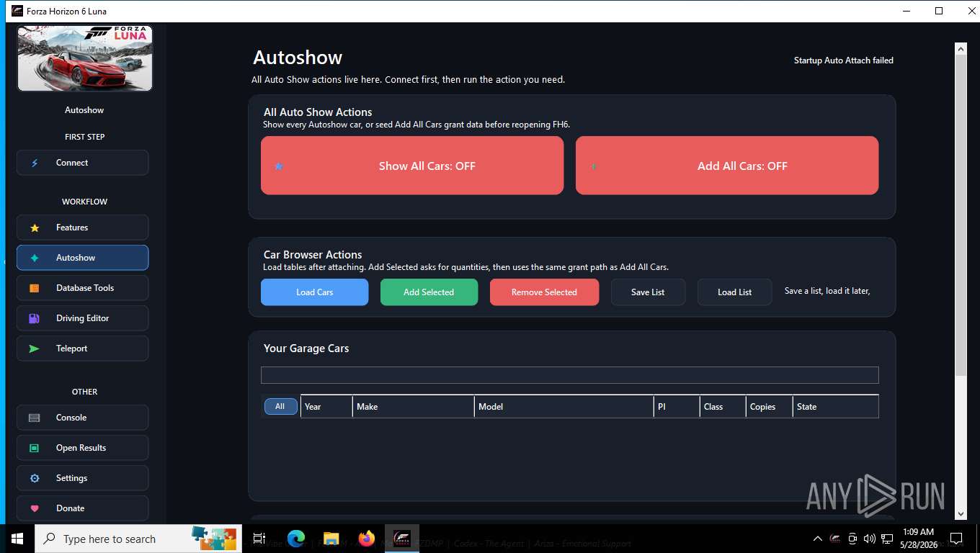
Task: Open the volume control in system tray
Action: [x=870, y=539]
